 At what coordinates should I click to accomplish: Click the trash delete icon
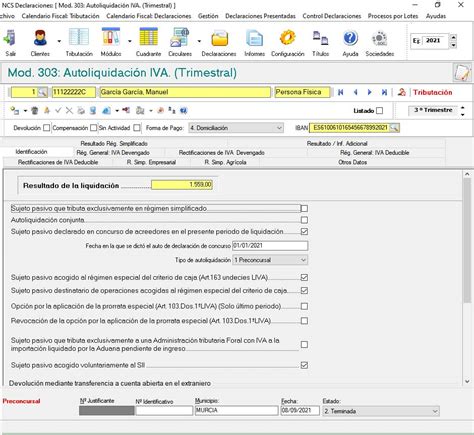pos(34,110)
